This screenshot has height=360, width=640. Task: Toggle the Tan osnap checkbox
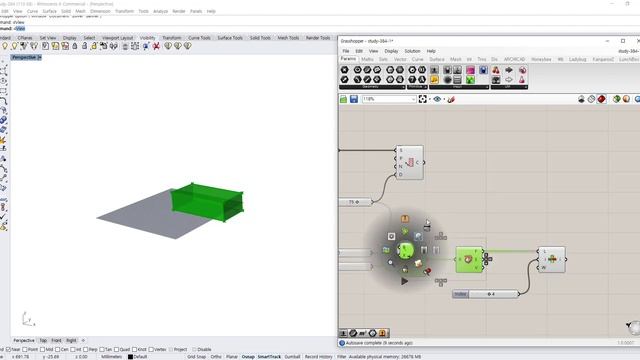tap(102, 350)
